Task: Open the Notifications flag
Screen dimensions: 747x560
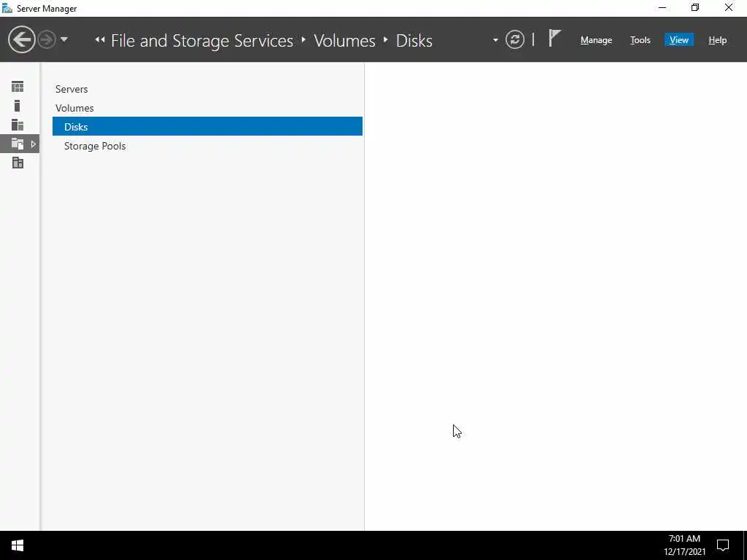Action: [x=554, y=39]
